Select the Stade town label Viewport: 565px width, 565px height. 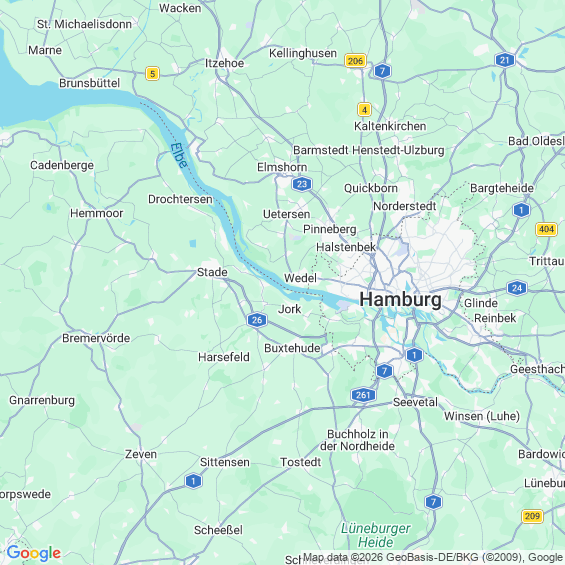(x=212, y=272)
